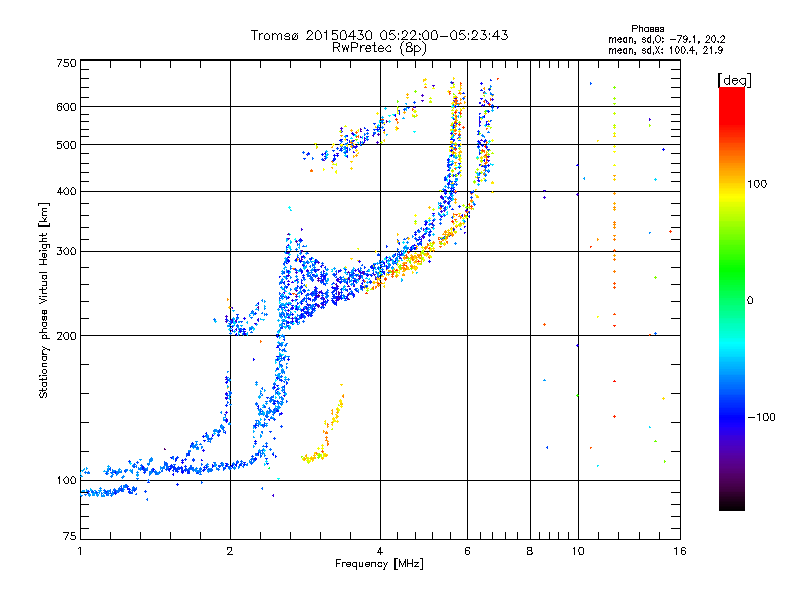This screenshot has height=600, width=800.
Task: Click the y-axis tick label "750"
Action: pyautogui.click(x=67, y=63)
